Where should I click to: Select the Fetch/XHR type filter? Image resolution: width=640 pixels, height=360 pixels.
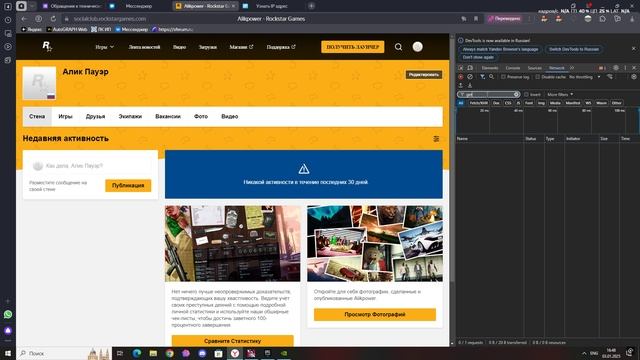click(x=478, y=103)
